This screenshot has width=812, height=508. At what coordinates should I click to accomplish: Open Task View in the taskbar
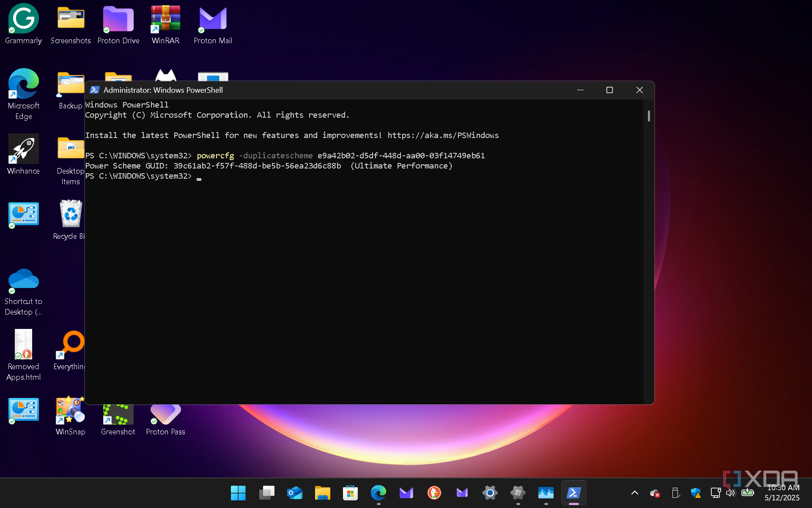tap(266, 493)
